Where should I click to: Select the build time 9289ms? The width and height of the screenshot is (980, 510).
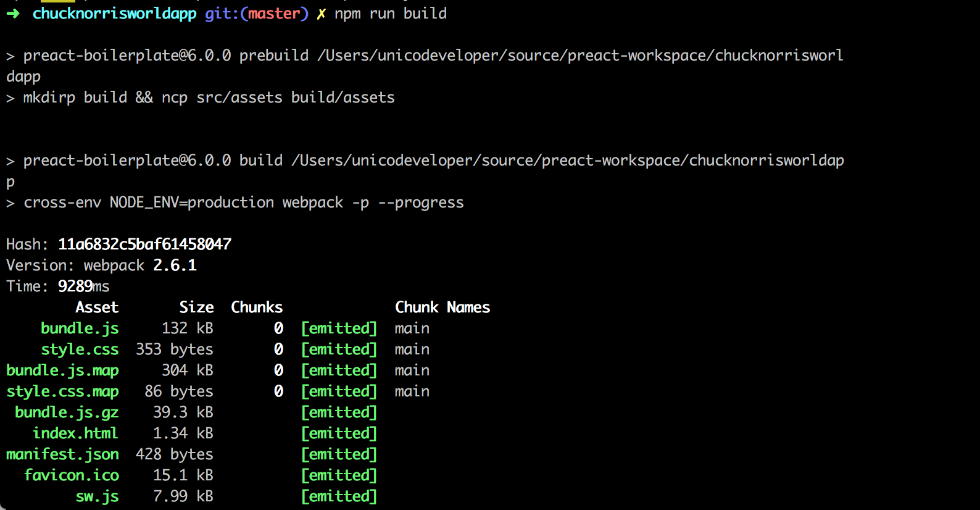click(x=84, y=286)
